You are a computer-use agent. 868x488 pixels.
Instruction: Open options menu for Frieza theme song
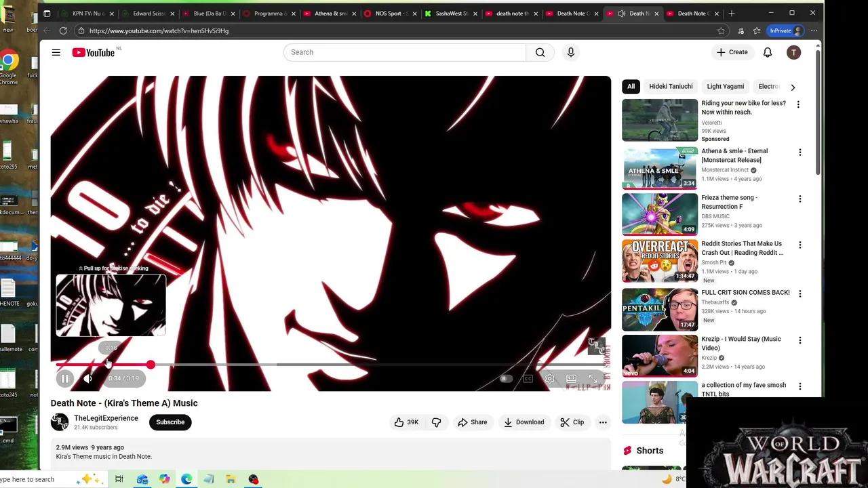pyautogui.click(x=800, y=199)
